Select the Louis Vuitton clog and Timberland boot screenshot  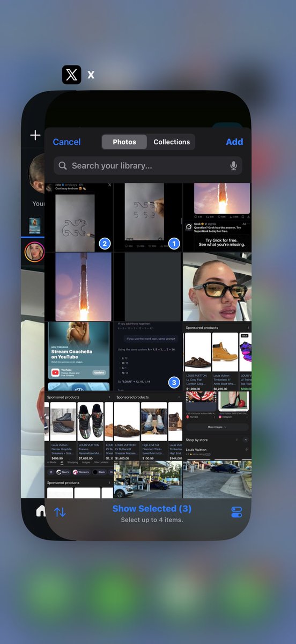point(217,356)
